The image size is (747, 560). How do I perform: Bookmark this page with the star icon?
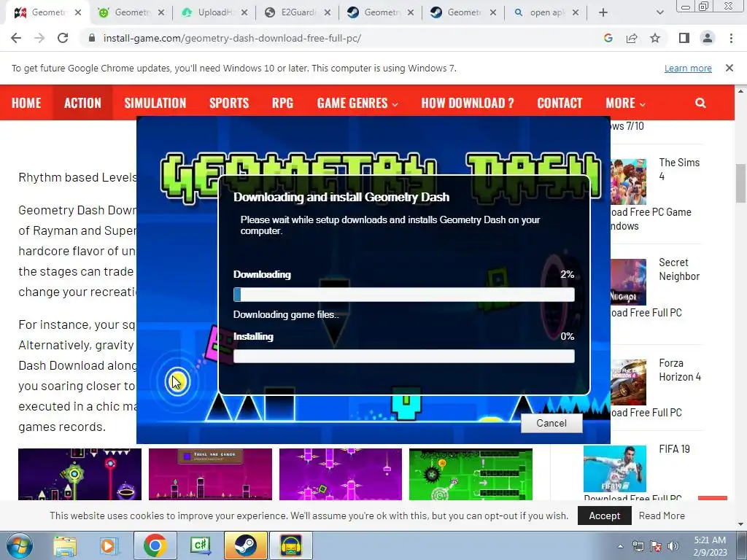point(655,38)
